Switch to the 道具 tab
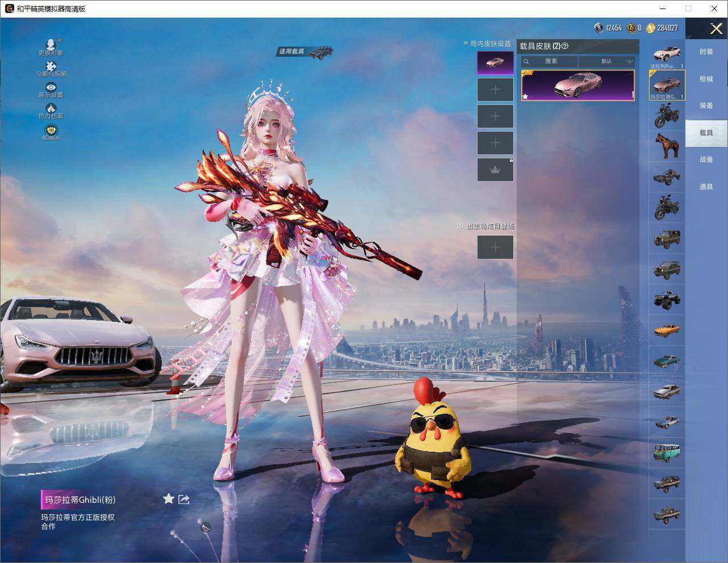The height and width of the screenshot is (563, 728). click(706, 187)
